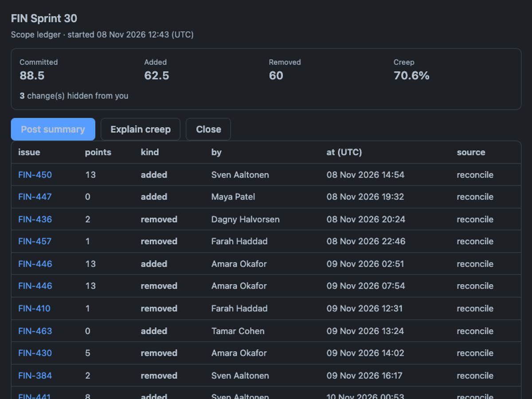Image resolution: width=532 pixels, height=399 pixels.
Task: Select the kind column header
Action: point(150,152)
